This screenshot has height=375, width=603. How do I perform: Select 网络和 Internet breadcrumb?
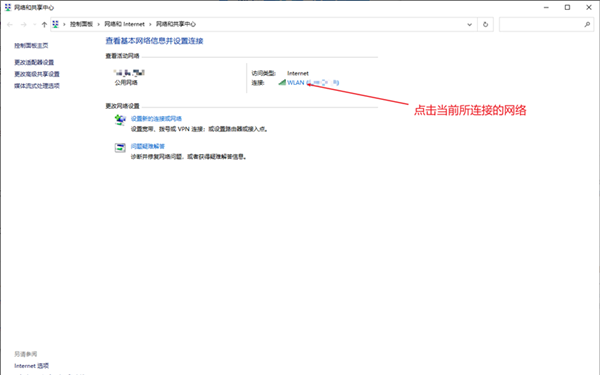(x=124, y=24)
